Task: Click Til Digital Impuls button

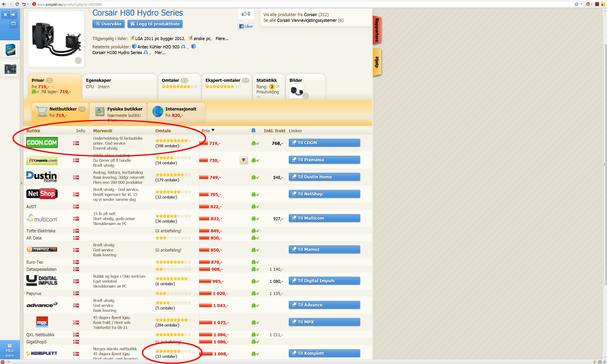Action: click(324, 281)
